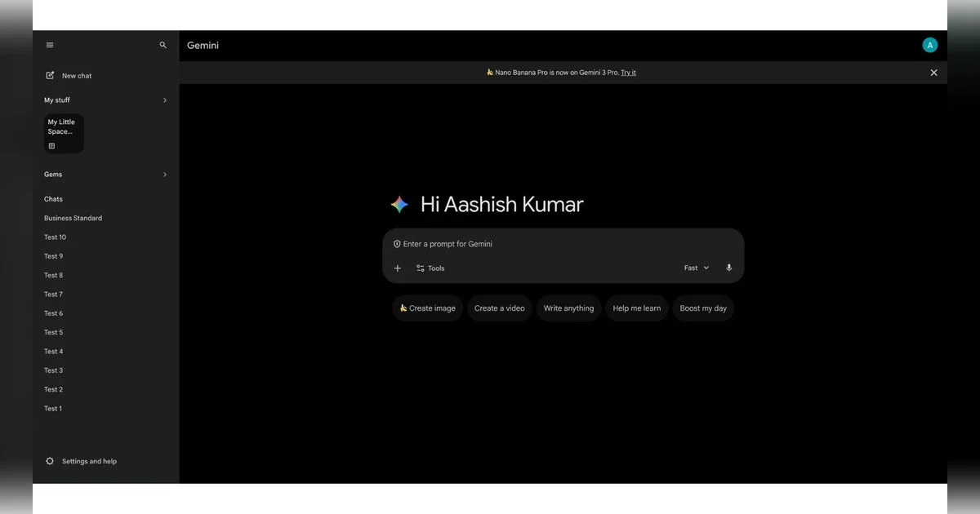Click the Try it link for Nano Banana Pro

[628, 72]
